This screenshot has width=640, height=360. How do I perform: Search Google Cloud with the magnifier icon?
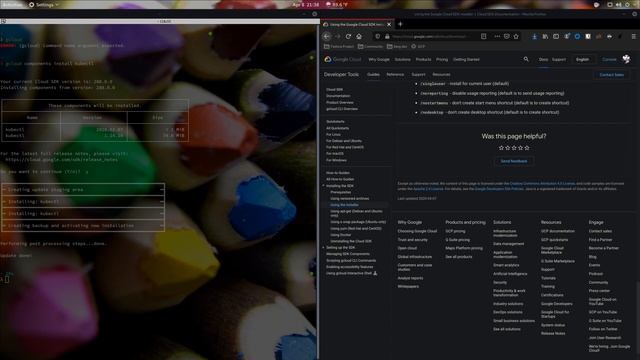click(x=526, y=59)
